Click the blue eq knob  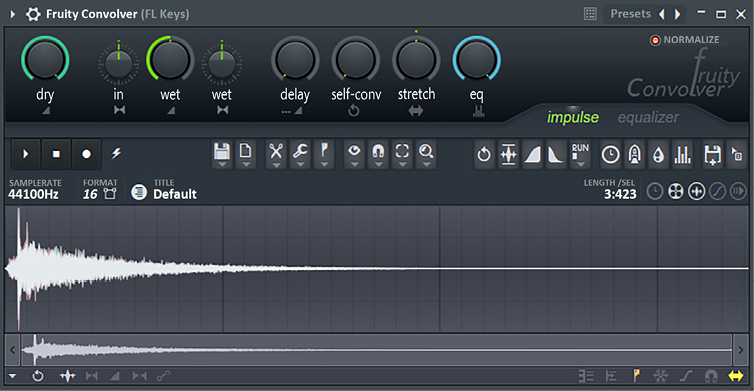point(477,60)
